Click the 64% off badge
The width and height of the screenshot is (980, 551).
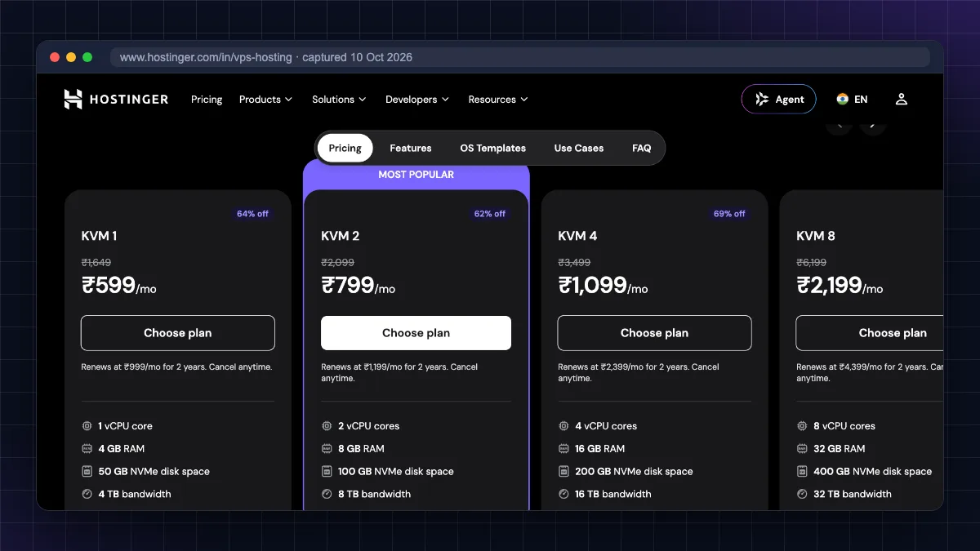252,214
